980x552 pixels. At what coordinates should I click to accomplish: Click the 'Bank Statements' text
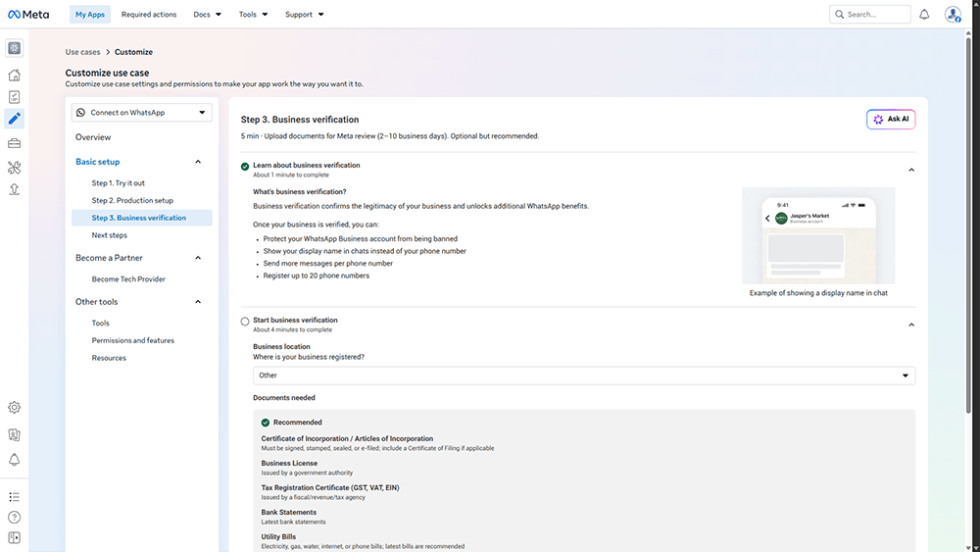[x=289, y=512]
